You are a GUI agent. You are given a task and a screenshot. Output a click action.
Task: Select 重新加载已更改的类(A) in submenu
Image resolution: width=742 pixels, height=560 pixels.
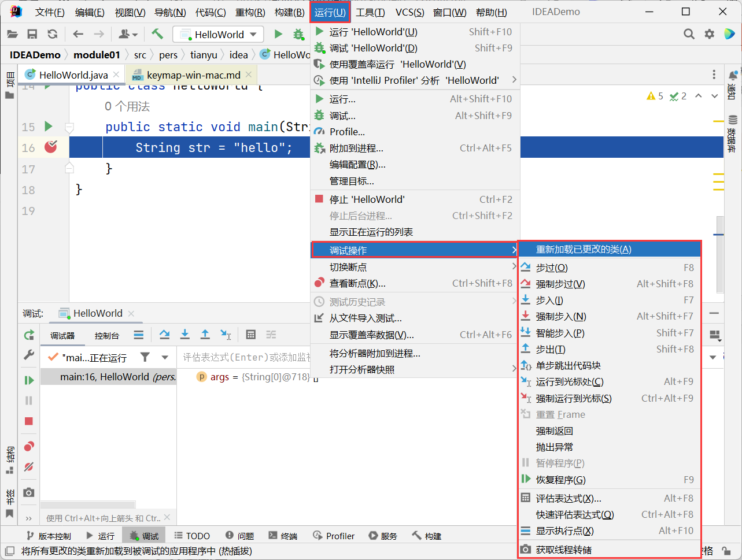610,250
